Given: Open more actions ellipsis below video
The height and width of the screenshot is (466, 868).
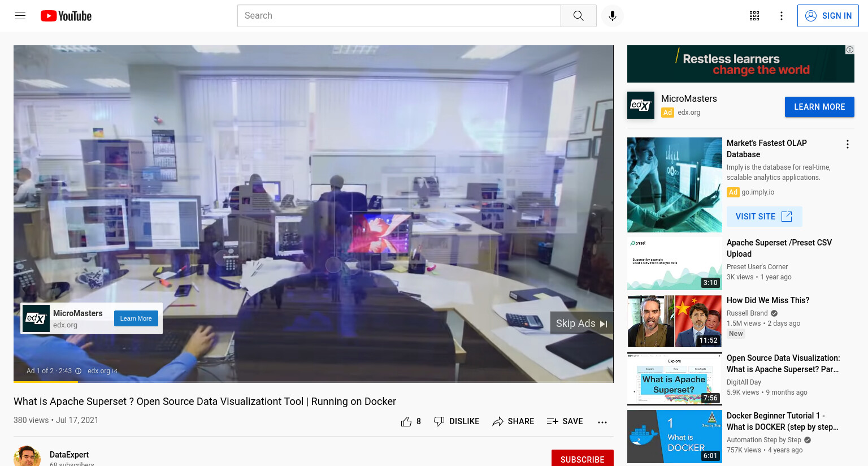Looking at the screenshot, I should [x=602, y=422].
